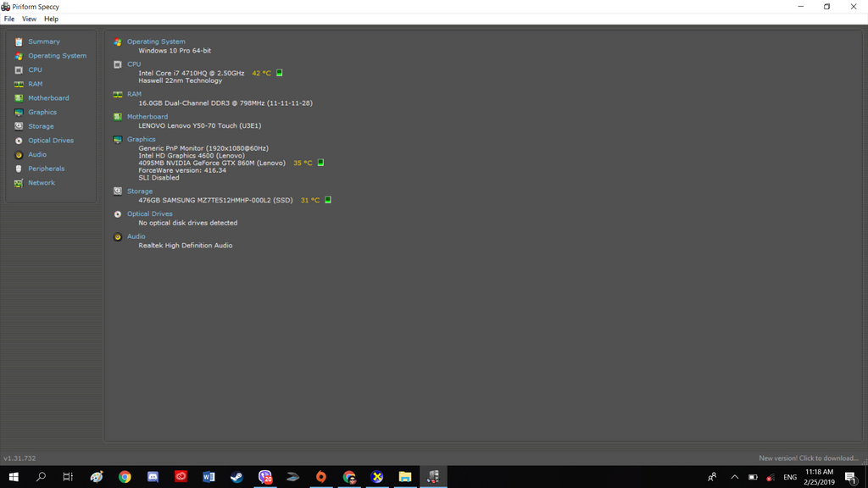Screen dimensions: 868x488
Task: Click the GPU temperature value 35 °C
Action: [x=303, y=164]
